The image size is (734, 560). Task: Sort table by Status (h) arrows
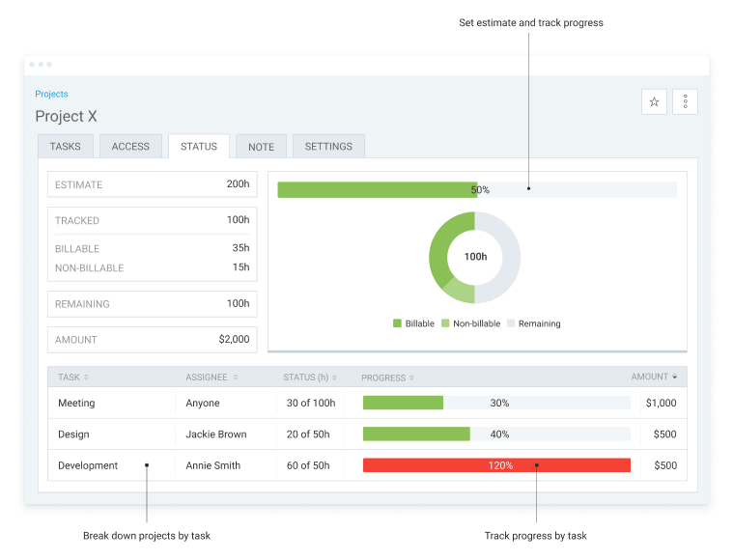click(334, 378)
